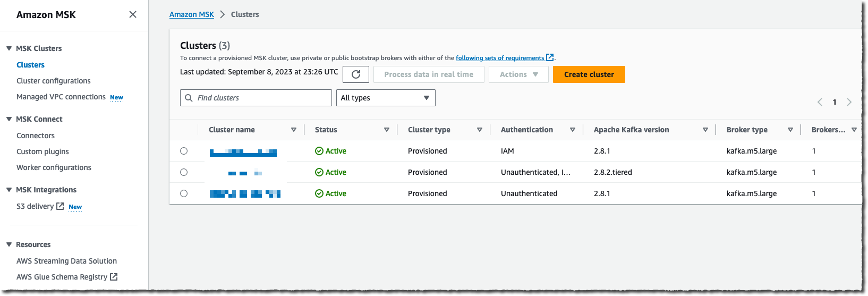Screen dimensions: 868x296
Task: Select the first cluster radio button
Action: point(184,151)
